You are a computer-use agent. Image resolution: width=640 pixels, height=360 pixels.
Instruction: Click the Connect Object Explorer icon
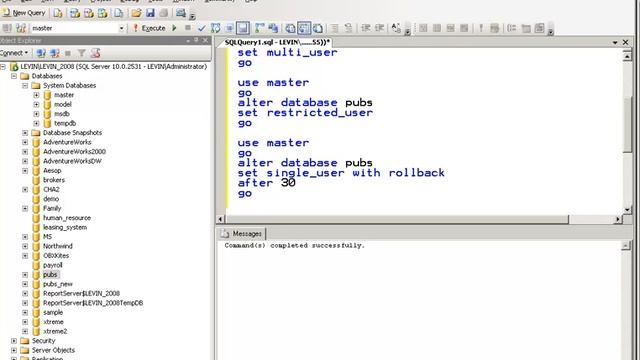(41, 53)
